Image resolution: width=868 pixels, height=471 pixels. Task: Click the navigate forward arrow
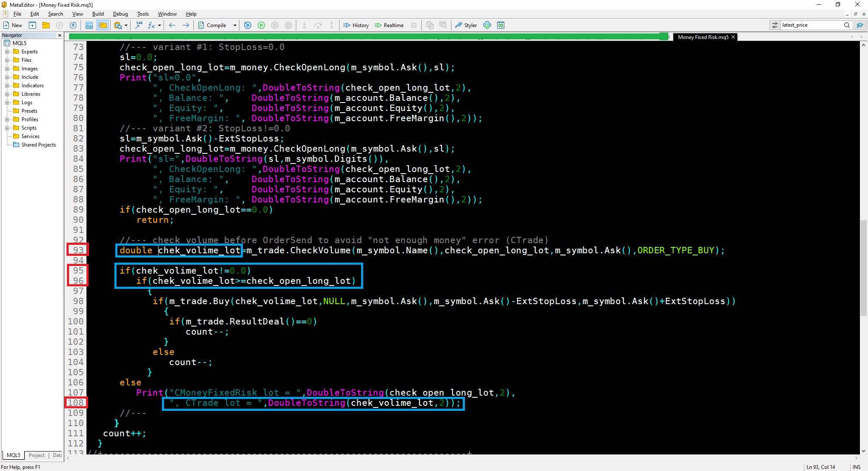[186, 25]
